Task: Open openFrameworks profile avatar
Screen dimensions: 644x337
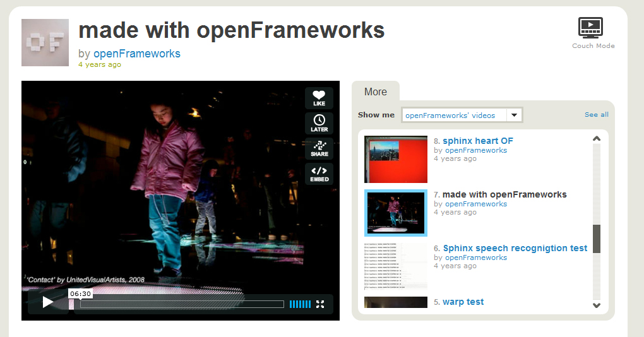Action: [x=45, y=42]
